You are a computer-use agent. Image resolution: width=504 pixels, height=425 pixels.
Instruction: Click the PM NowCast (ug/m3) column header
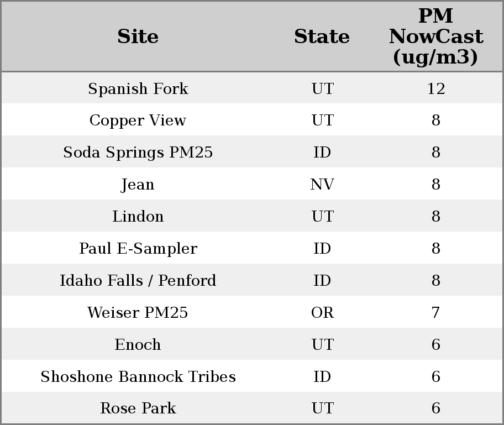[435, 37]
